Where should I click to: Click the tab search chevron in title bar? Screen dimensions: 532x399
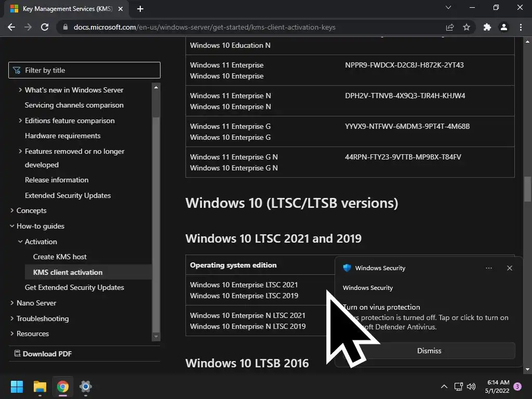click(x=448, y=7)
